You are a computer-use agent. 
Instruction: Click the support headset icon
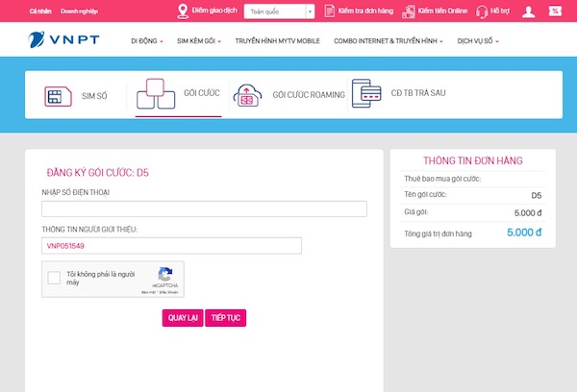point(482,12)
